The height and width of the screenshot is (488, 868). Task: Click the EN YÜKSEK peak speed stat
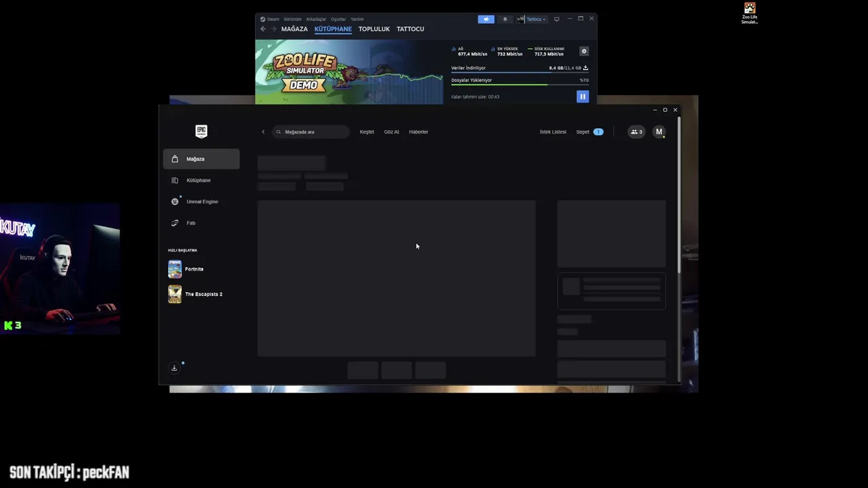[507, 52]
